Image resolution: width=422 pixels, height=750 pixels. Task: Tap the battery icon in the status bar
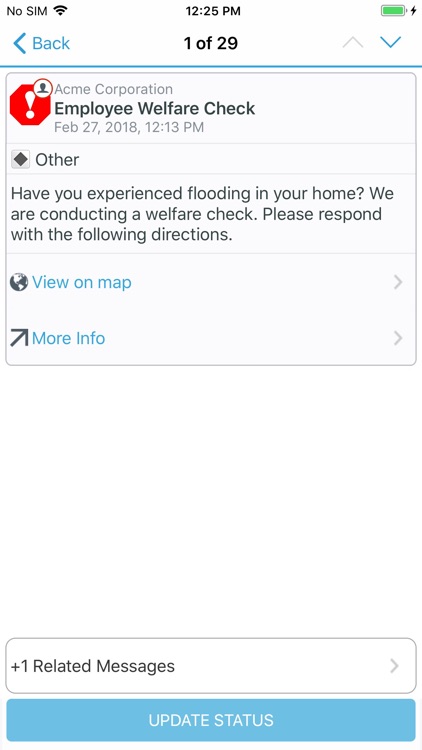click(x=394, y=11)
